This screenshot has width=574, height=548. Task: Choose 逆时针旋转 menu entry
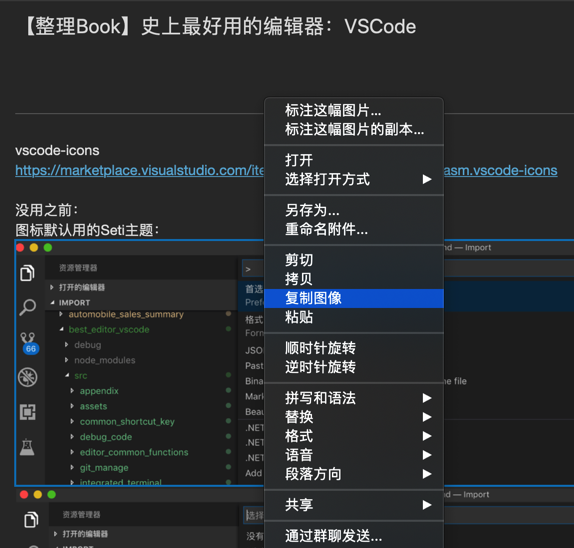click(x=354, y=367)
